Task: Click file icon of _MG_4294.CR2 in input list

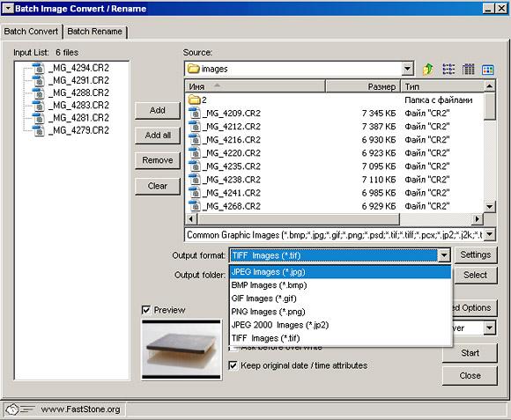Action: (39, 68)
